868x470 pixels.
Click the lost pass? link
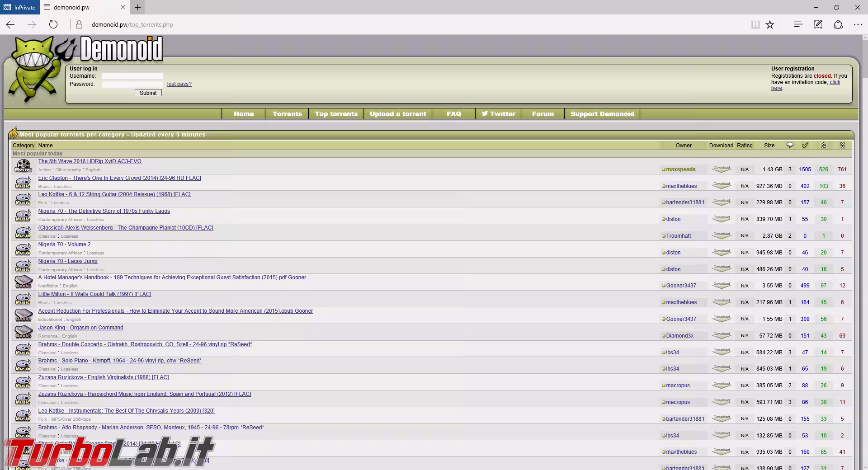tap(179, 84)
